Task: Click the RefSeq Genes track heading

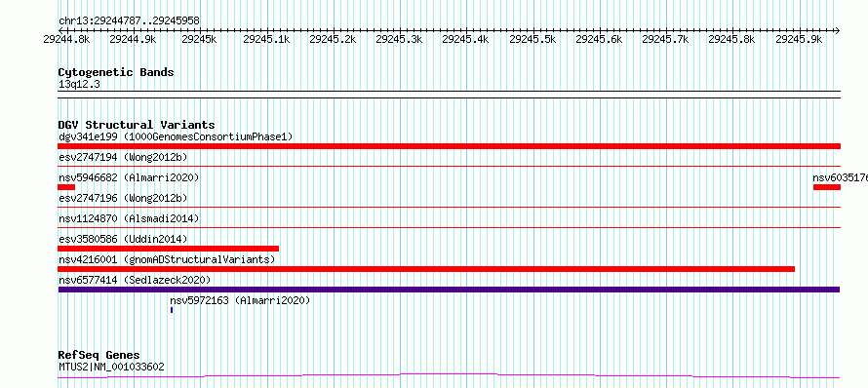Action: point(99,355)
